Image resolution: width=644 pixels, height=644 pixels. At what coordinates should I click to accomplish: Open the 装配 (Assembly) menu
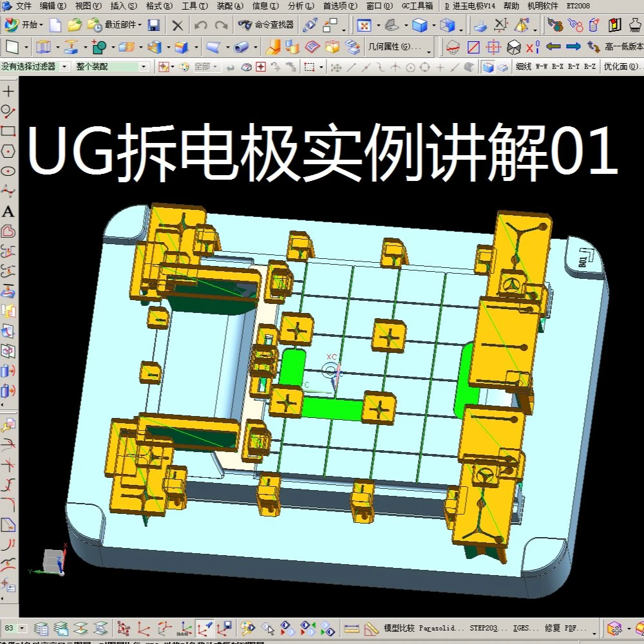(x=229, y=6)
